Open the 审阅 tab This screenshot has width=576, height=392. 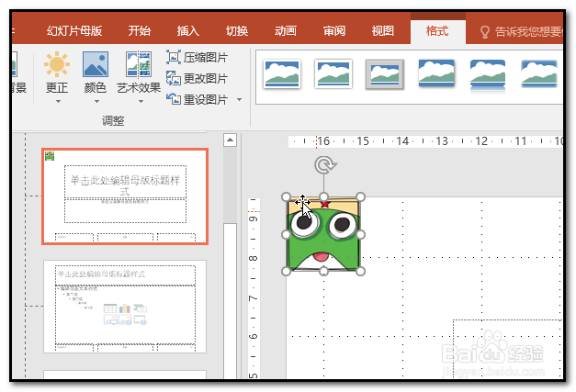(x=334, y=31)
